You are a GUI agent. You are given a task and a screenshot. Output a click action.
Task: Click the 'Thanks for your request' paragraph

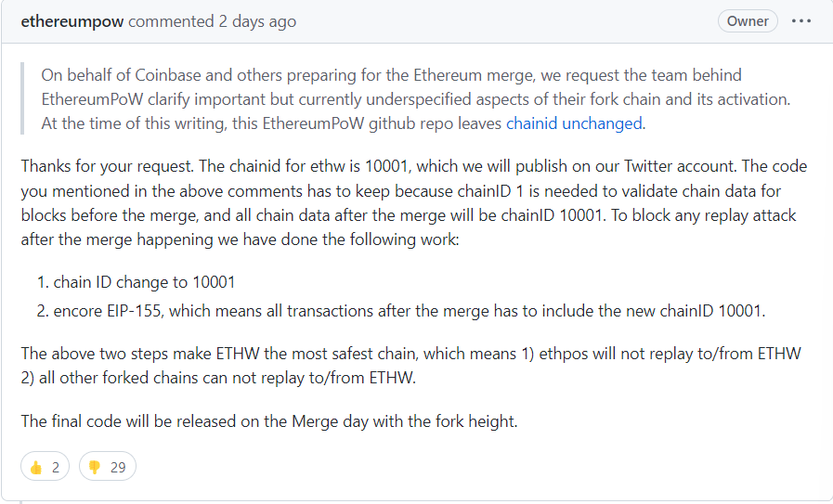pyautogui.click(x=414, y=203)
